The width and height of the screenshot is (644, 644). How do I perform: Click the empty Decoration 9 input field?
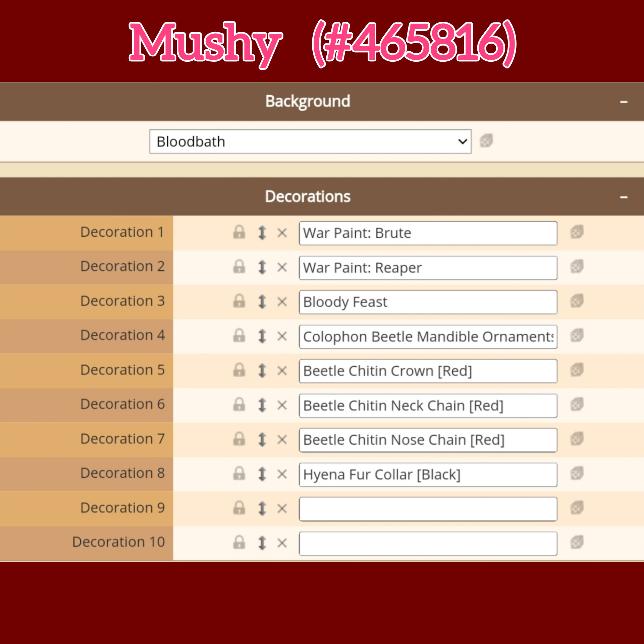coord(428,509)
